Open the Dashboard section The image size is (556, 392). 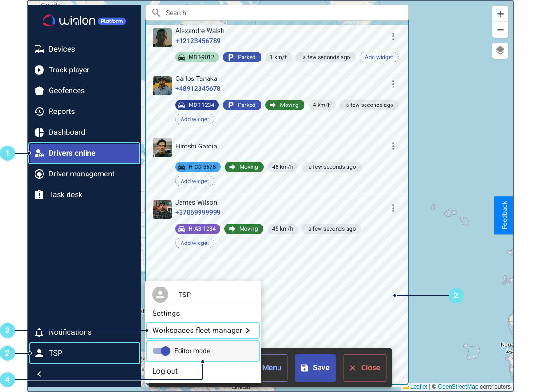[67, 132]
